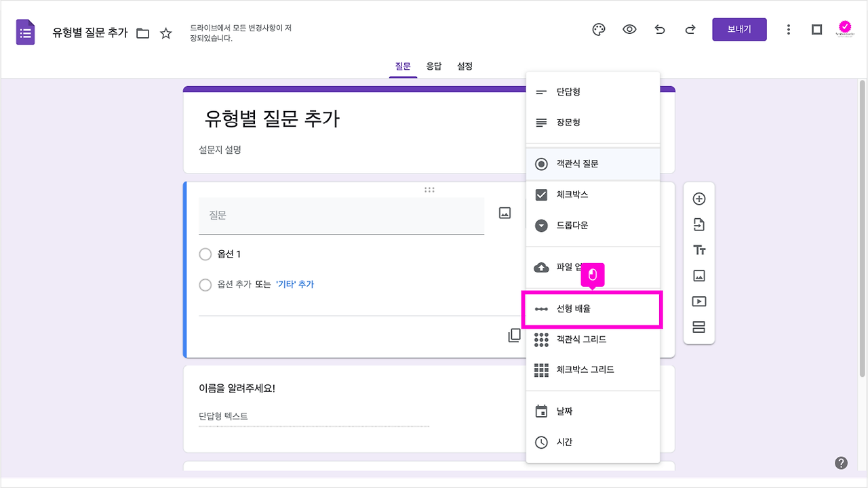Viewport: 868px width, 488px height.
Task: Open the theme color palette icon
Action: click(x=597, y=29)
